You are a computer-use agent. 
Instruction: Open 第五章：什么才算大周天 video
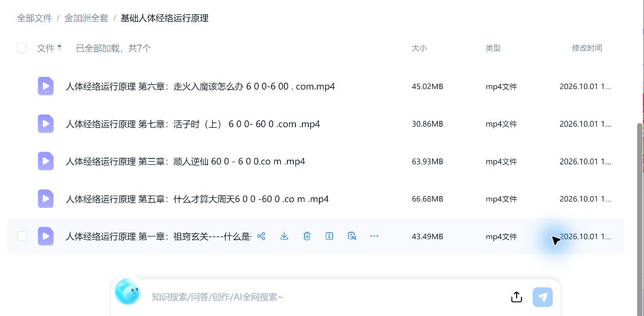click(x=197, y=199)
